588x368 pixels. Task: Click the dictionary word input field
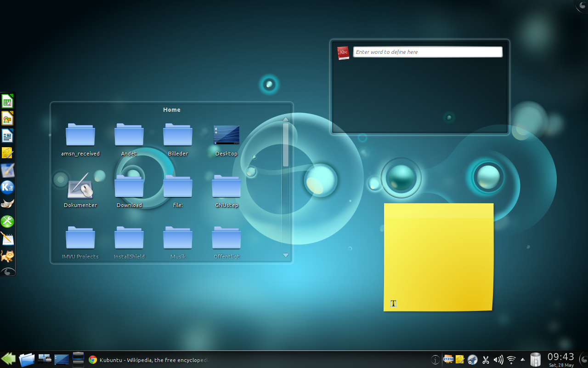coord(427,52)
